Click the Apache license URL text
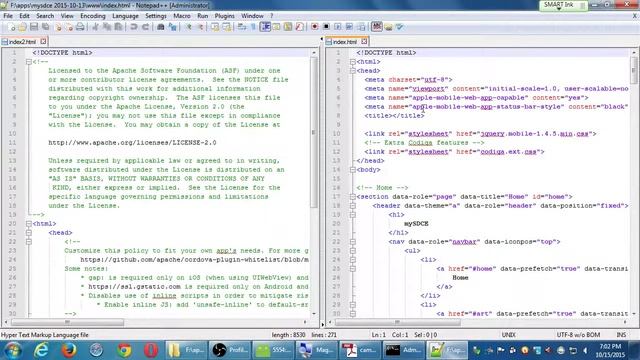The width and height of the screenshot is (640, 360). tap(132, 143)
